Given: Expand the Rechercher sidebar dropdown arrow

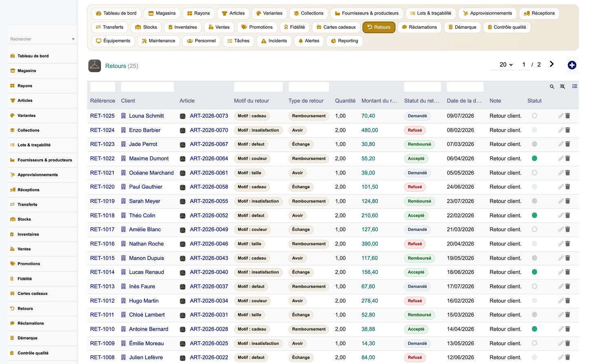Looking at the screenshot, I should [73, 39].
